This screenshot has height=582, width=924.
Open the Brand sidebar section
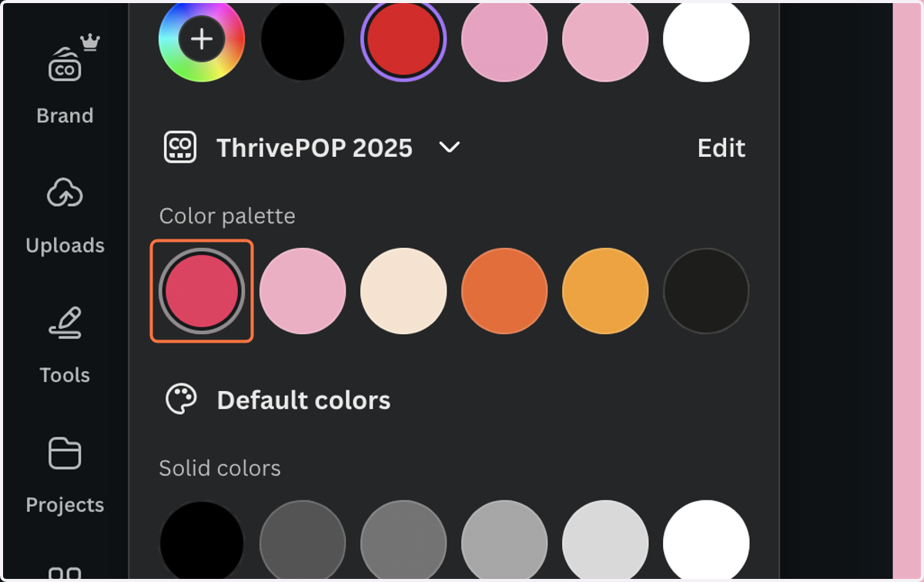(x=65, y=81)
